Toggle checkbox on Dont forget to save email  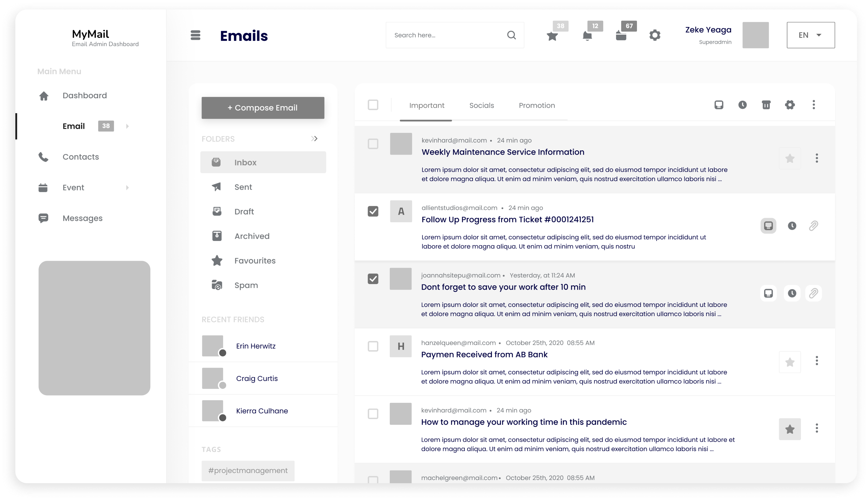click(373, 279)
